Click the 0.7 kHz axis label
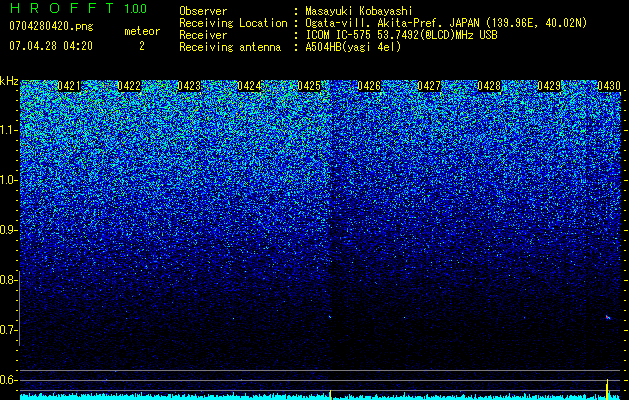 [8, 330]
